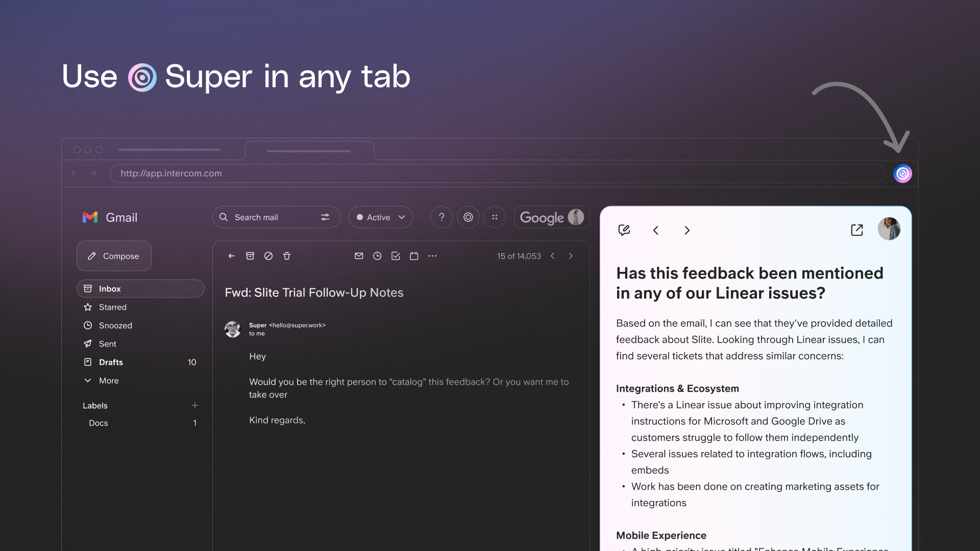This screenshot has width=980, height=551.
Task: Click sender name Super hello@super.work
Action: (x=287, y=325)
